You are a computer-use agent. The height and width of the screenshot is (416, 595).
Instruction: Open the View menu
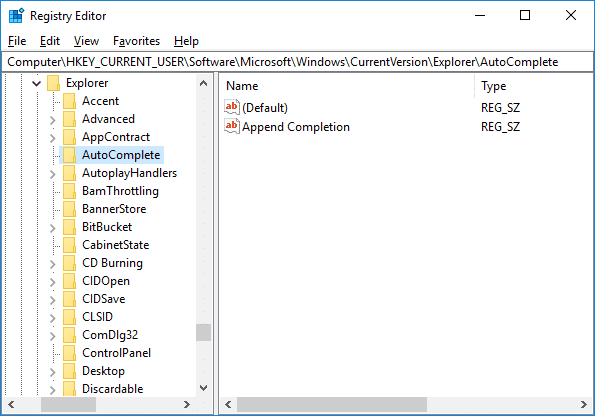tap(86, 41)
